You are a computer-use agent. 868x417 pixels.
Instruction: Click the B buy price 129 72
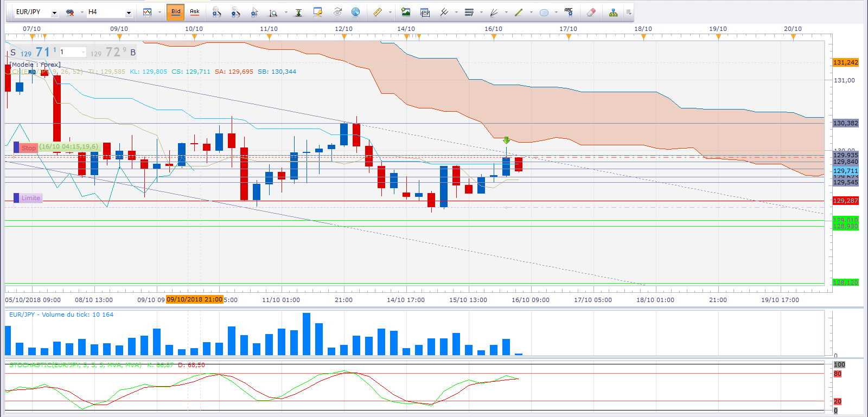(113, 52)
